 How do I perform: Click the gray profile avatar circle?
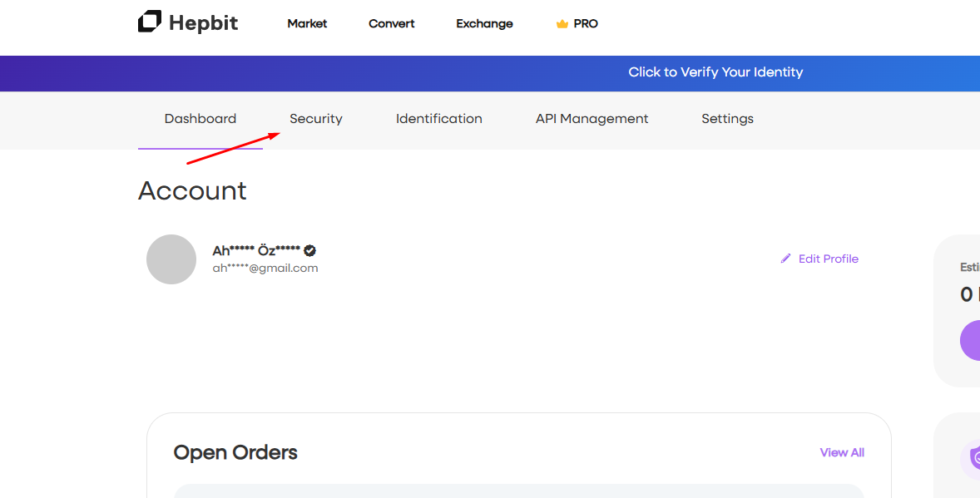[171, 259]
